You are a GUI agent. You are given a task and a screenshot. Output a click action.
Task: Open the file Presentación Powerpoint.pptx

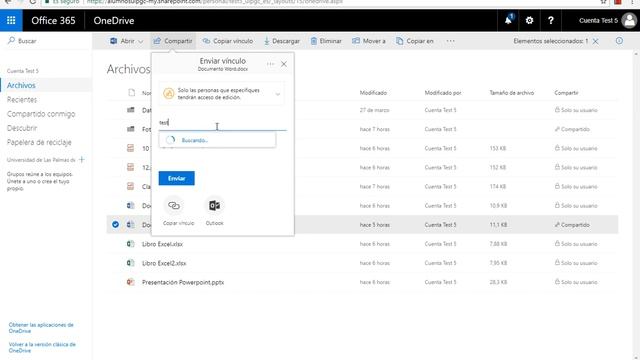coord(183,282)
